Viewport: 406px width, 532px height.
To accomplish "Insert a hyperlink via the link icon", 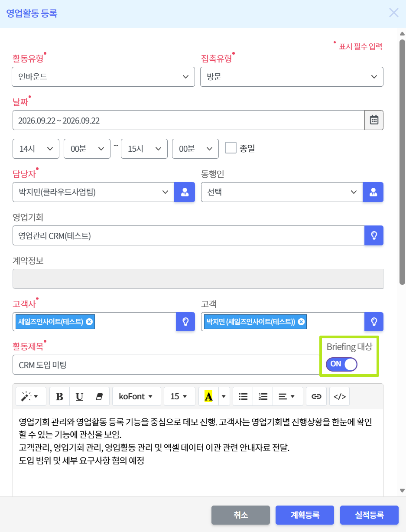I will 316,396.
